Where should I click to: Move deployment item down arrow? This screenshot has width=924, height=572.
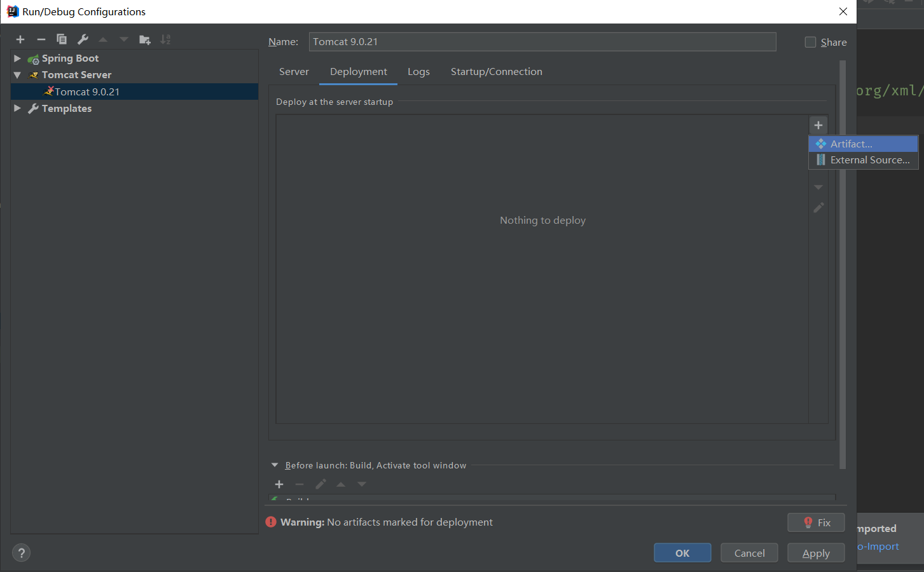(818, 187)
